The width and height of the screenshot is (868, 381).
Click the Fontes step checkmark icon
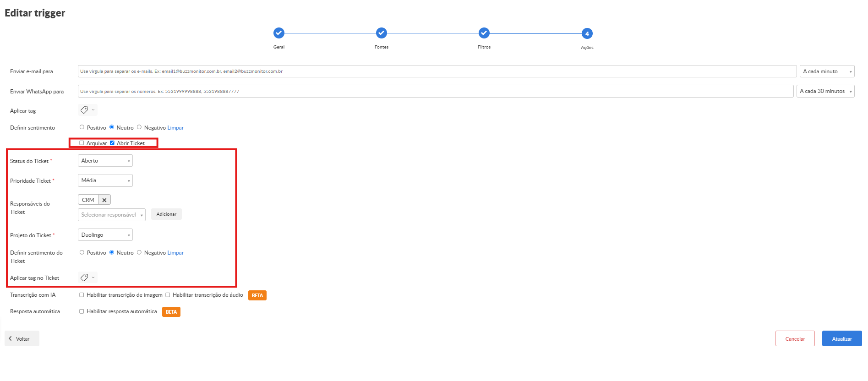pyautogui.click(x=382, y=33)
